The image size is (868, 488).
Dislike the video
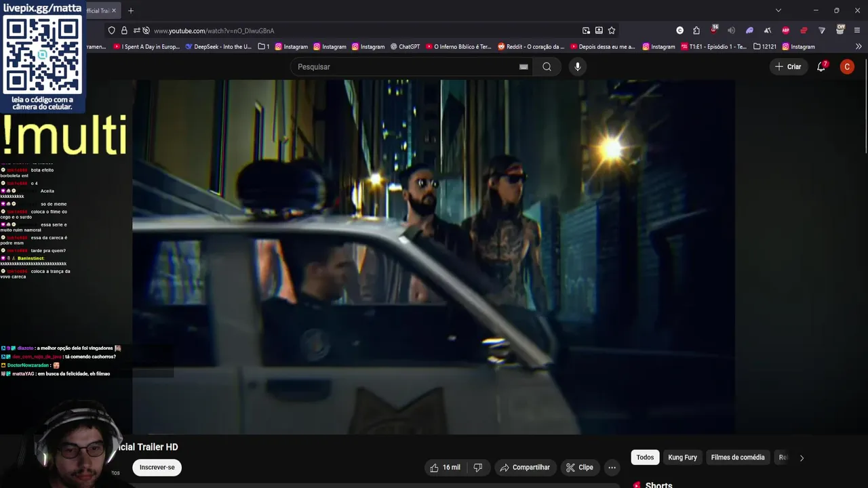point(477,468)
